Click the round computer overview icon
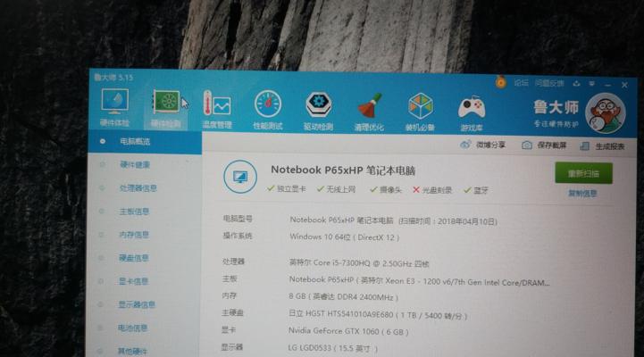Viewport: 644px width, 357px height. 240,177
